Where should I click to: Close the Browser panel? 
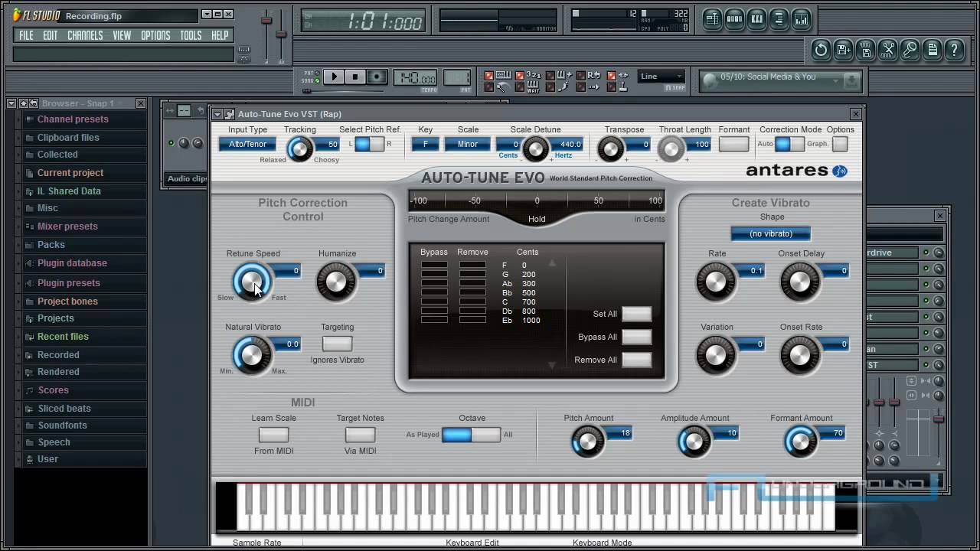(141, 103)
